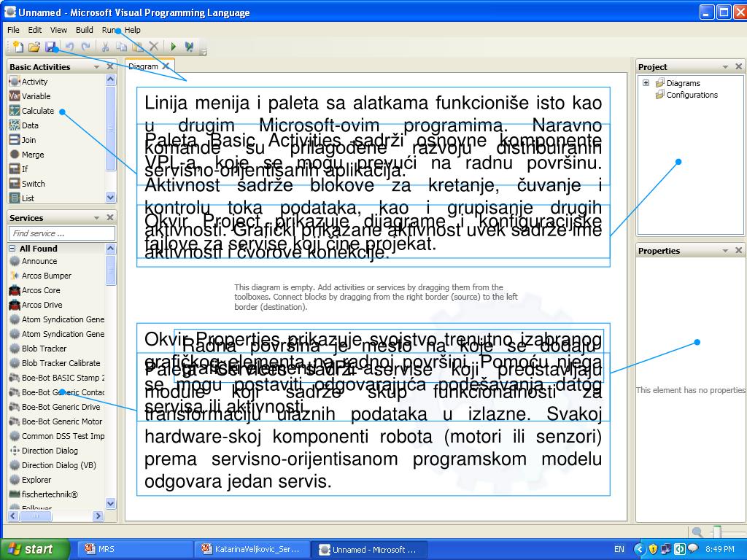This screenshot has height=560, width=747.
Task: Open the Run menu
Action: click(109, 29)
